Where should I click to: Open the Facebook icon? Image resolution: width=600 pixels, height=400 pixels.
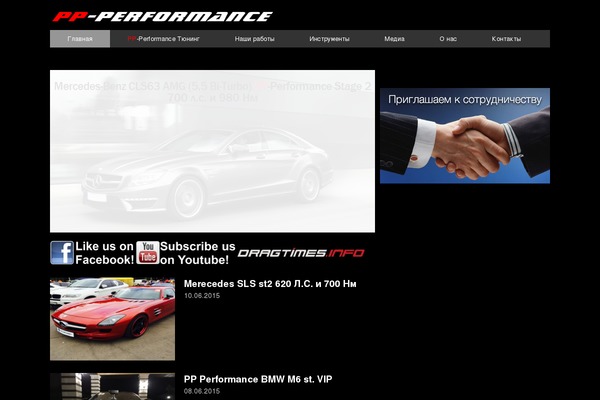pos(62,253)
